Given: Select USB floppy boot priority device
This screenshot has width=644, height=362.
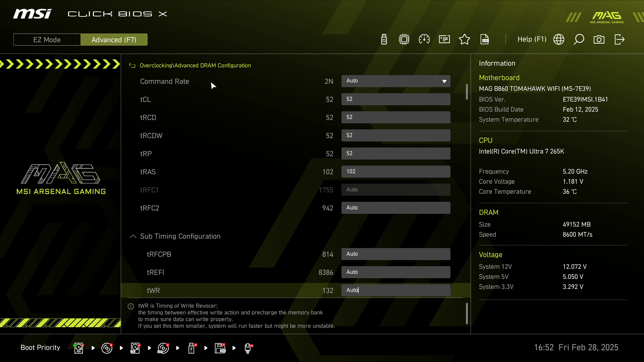Looking at the screenshot, I should pyautogui.click(x=220, y=348).
